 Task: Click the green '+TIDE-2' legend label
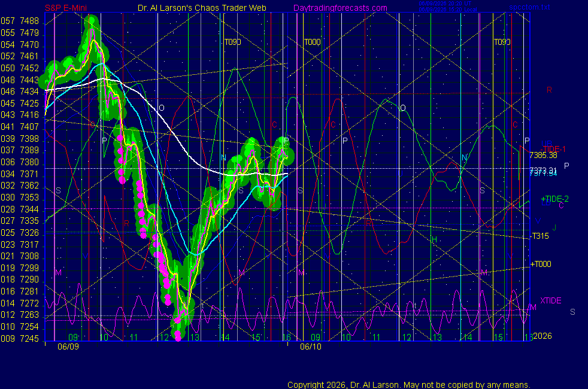click(x=554, y=199)
